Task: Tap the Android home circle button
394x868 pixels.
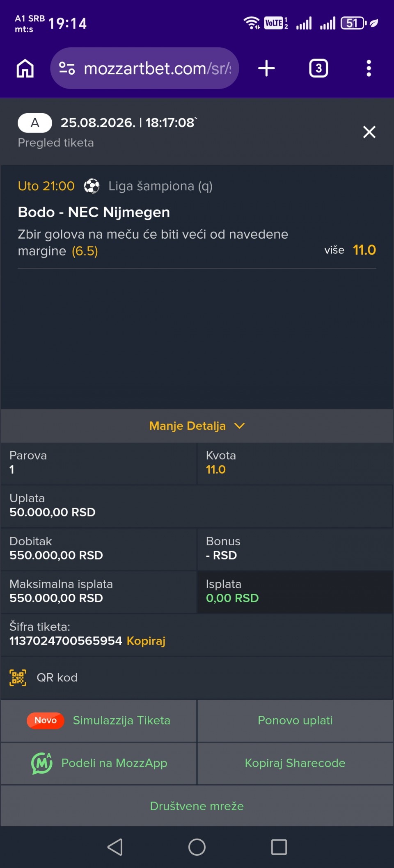Action: click(197, 847)
